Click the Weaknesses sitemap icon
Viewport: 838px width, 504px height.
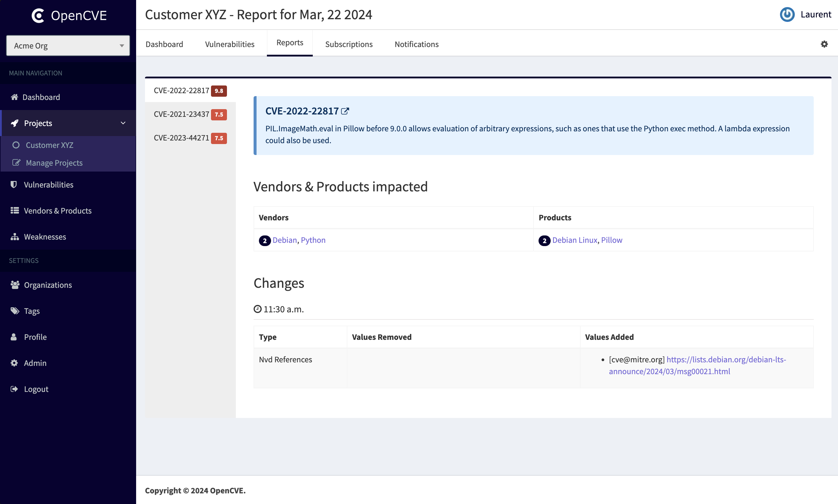coord(14,237)
